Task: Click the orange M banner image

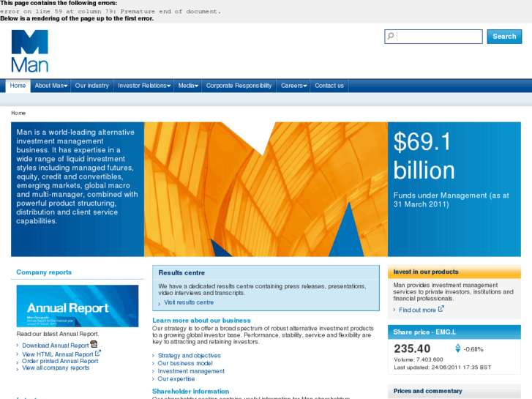Action: [266, 189]
